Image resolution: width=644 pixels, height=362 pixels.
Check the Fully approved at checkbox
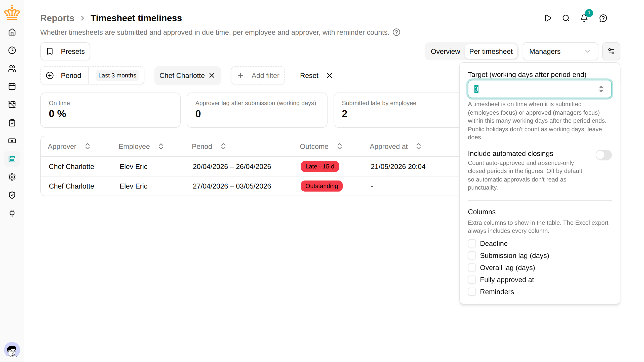[472, 280]
